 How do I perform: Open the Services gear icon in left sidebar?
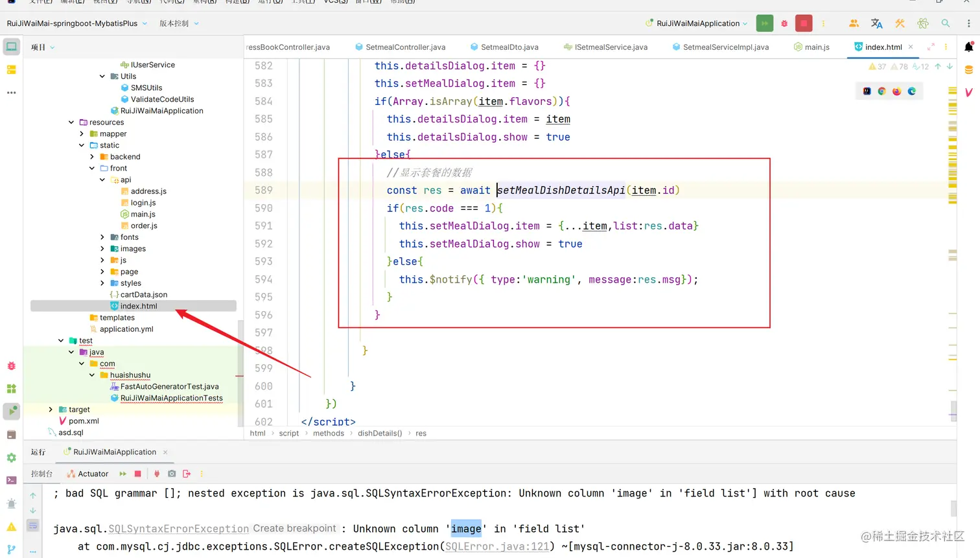point(12,458)
